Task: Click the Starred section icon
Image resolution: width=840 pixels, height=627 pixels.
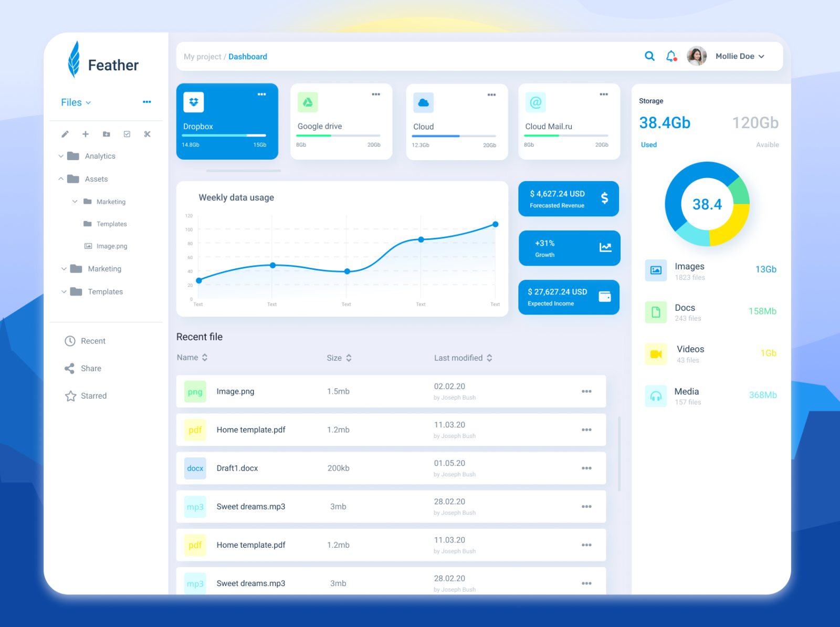Action: coord(71,396)
